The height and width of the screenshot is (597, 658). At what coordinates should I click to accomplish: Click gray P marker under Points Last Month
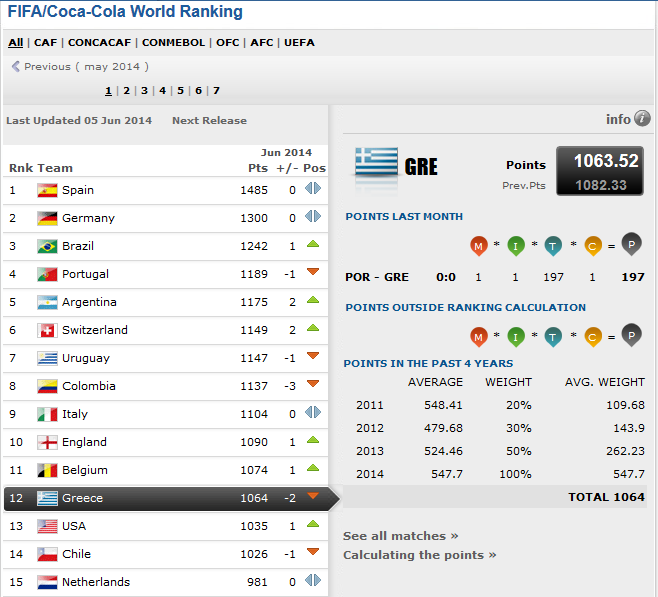click(632, 244)
